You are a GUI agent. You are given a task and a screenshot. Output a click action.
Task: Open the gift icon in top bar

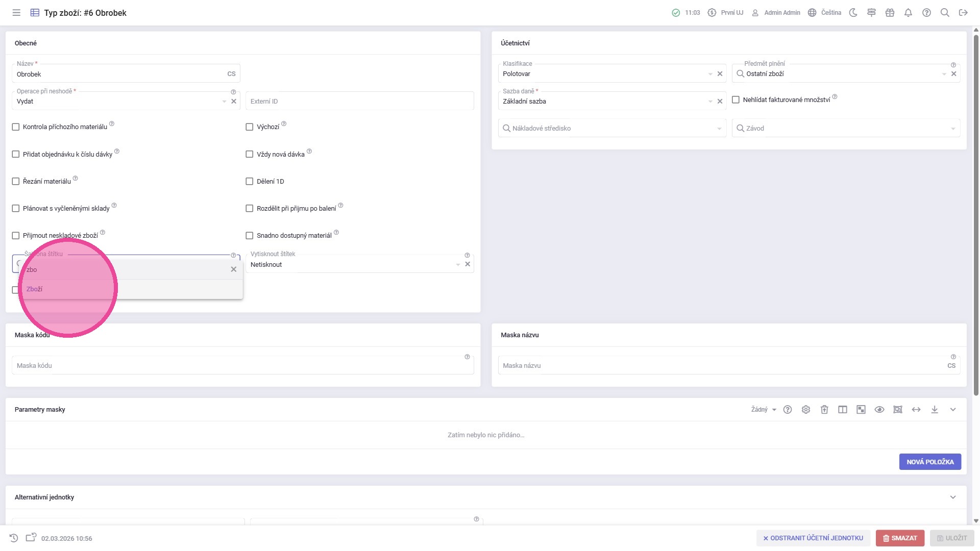(890, 13)
